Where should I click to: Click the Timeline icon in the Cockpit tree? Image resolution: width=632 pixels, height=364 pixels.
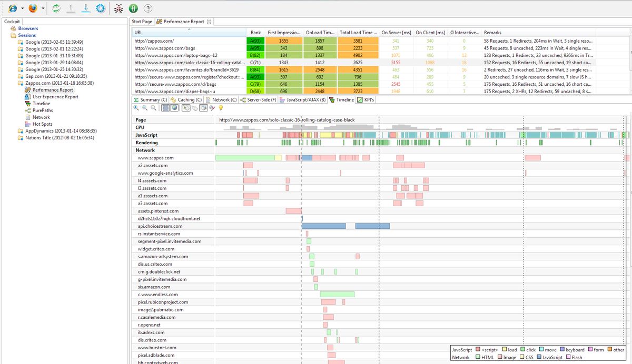28,104
